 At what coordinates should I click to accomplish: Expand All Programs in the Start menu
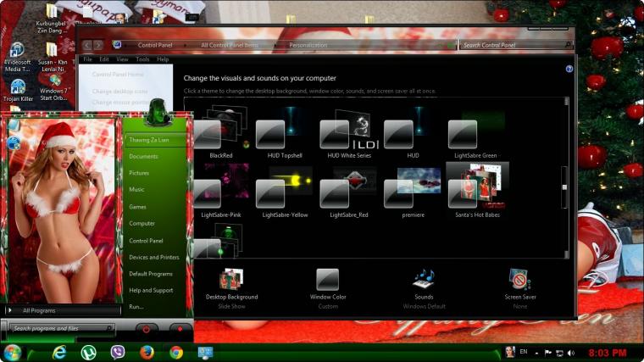click(x=39, y=310)
